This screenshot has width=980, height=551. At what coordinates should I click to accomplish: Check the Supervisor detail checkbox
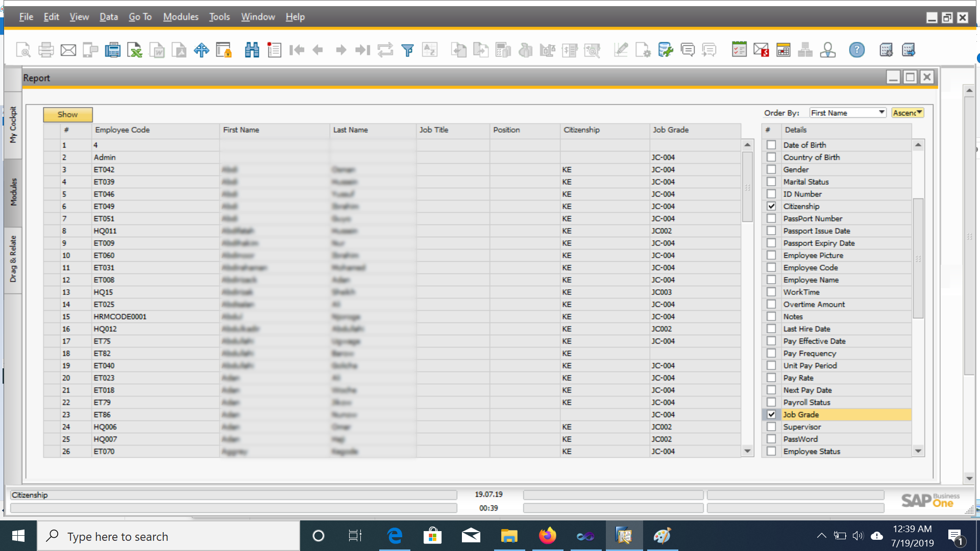[x=771, y=427]
